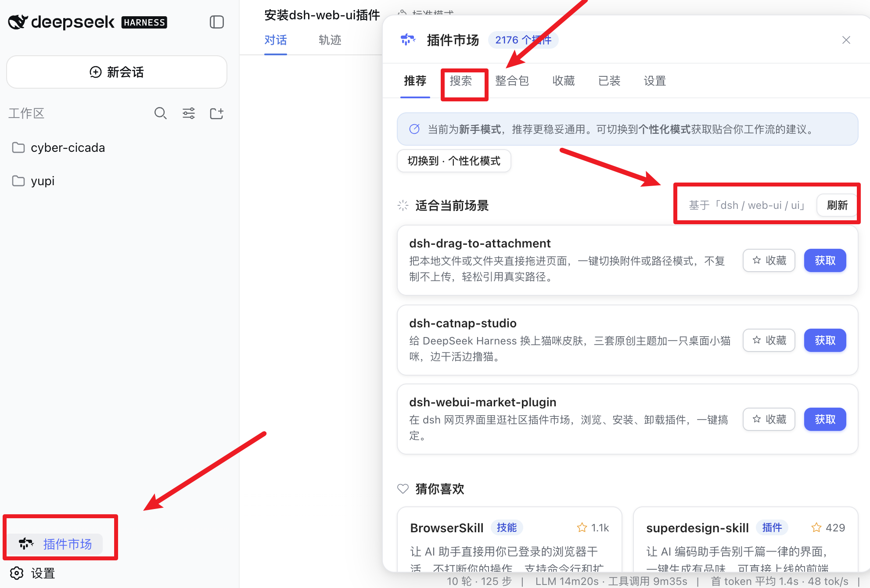Favorite dsh-catnap-studio with 收藏

coord(769,340)
